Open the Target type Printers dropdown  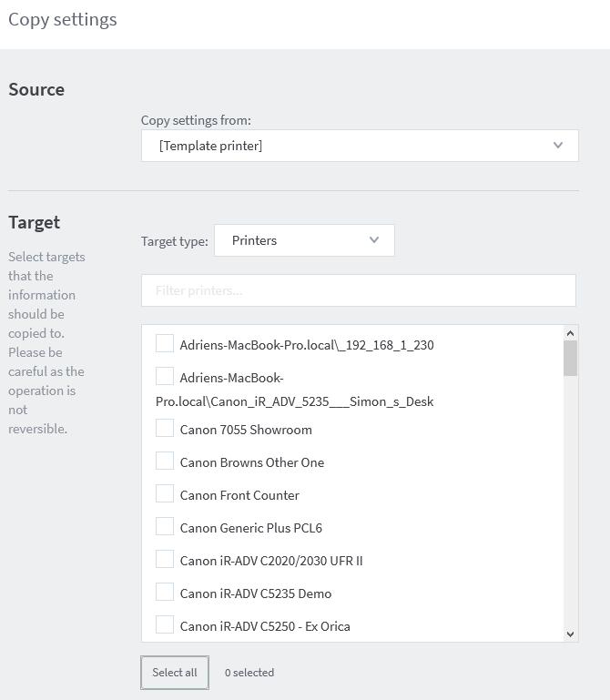pos(305,240)
